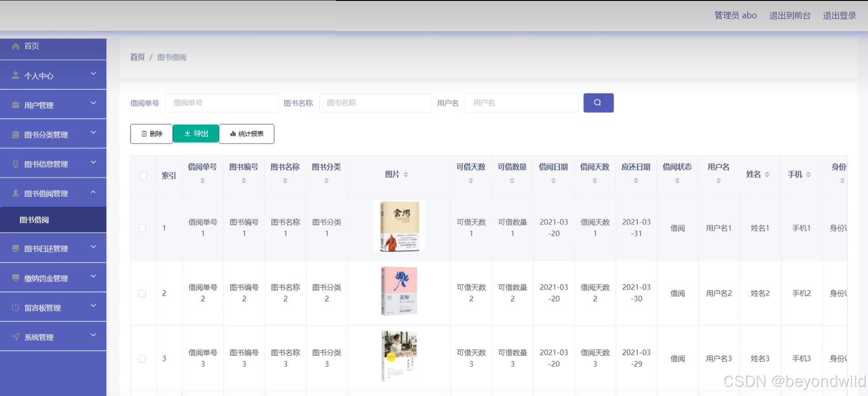
Task: Click the clipboard icon beside 图书分类管理
Action: pos(16,134)
